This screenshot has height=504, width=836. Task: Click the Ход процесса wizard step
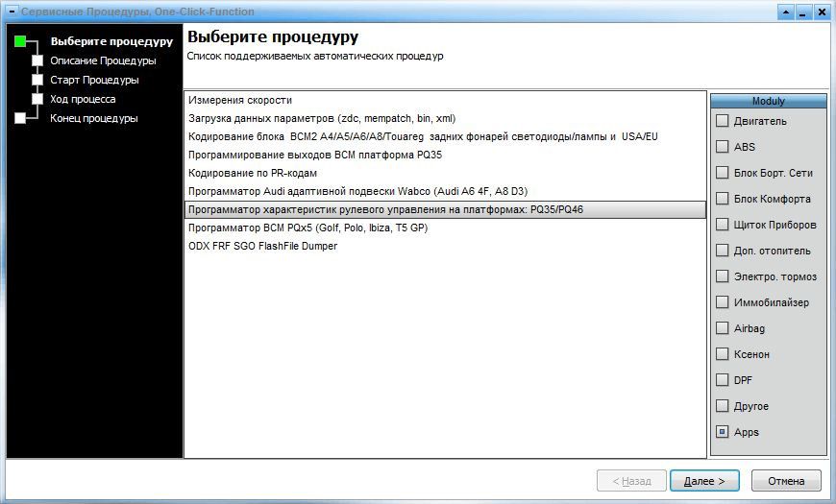(x=83, y=99)
